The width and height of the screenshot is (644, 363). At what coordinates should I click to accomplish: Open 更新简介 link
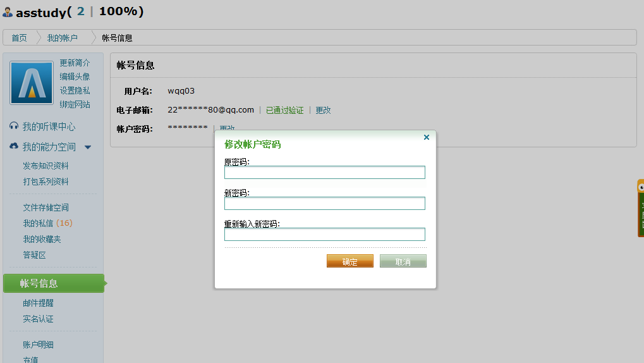(x=75, y=63)
